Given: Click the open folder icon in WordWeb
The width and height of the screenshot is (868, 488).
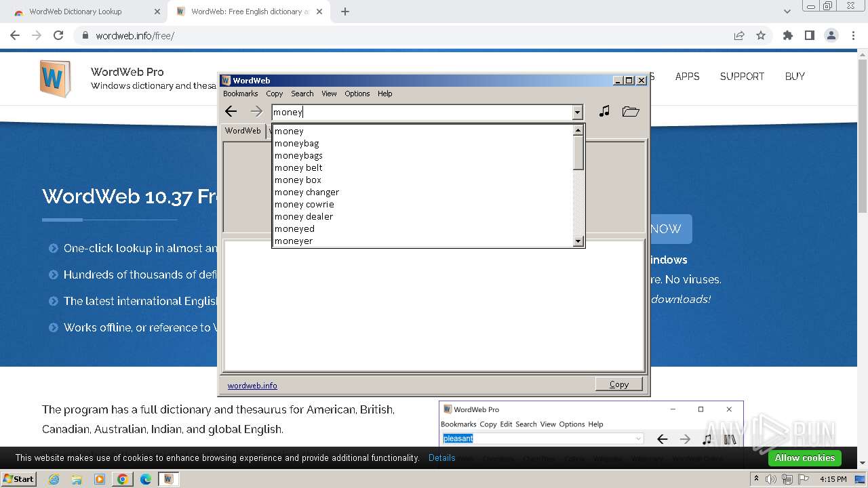Looking at the screenshot, I should [631, 111].
